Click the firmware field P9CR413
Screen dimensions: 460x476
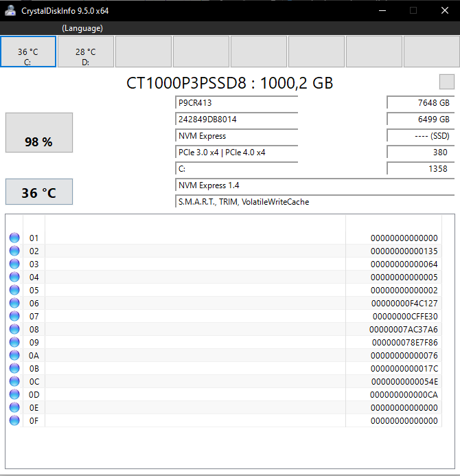pyautogui.click(x=237, y=102)
